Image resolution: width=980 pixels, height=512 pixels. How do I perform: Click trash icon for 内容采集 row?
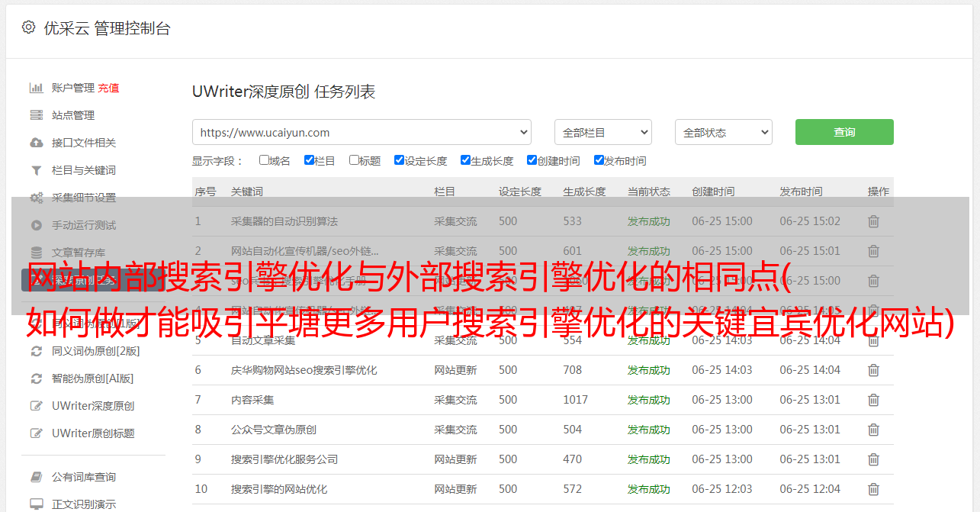click(873, 400)
